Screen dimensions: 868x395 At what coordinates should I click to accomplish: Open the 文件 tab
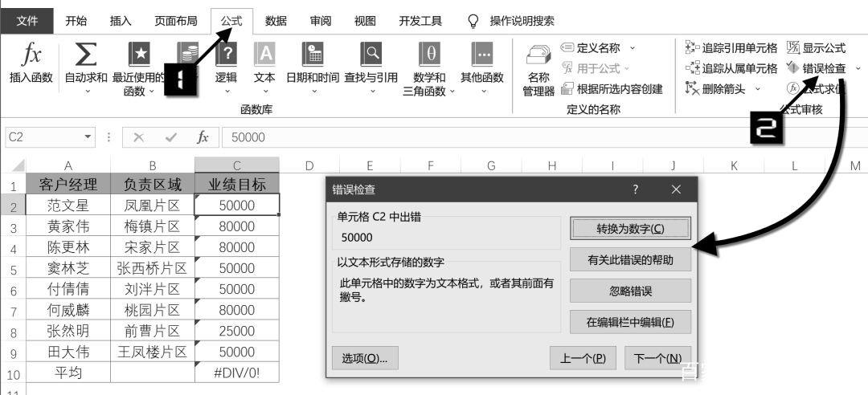(x=27, y=21)
